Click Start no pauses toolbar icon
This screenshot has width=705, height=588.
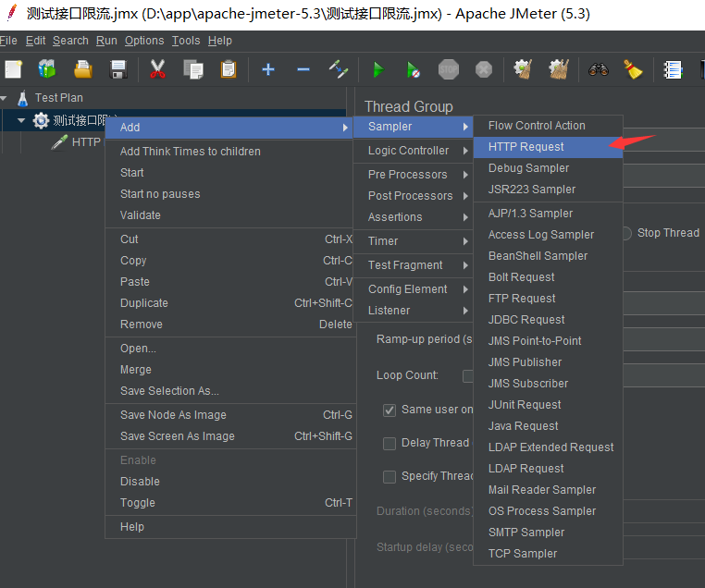coord(414,69)
